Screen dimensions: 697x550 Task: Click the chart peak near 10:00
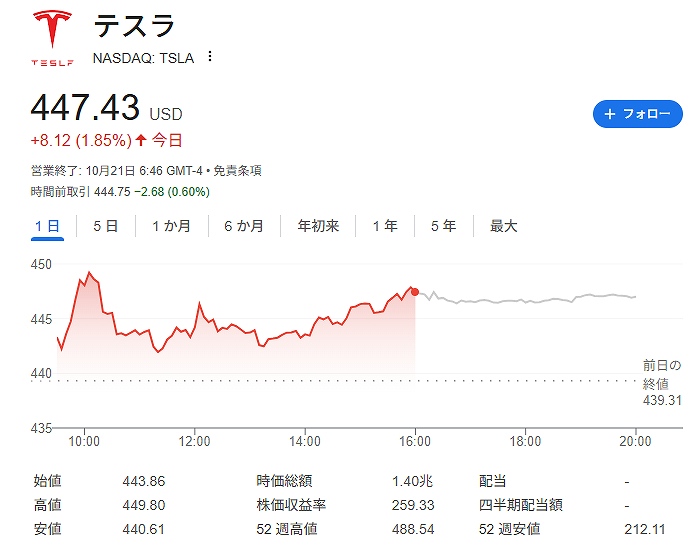tap(89, 272)
